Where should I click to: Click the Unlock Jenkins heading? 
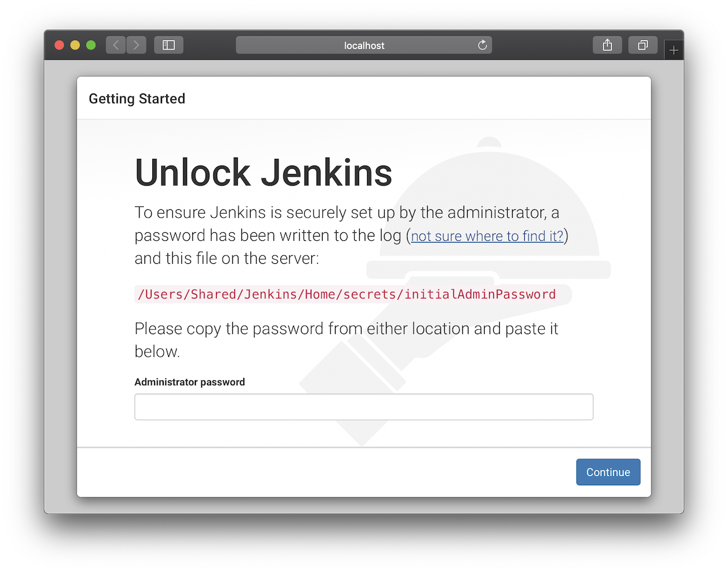pyautogui.click(x=263, y=172)
